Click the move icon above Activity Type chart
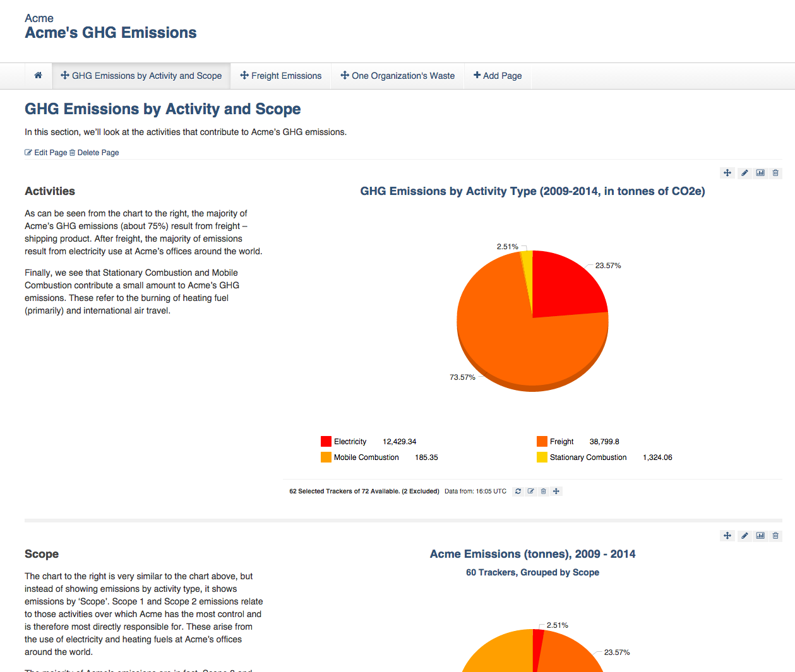Viewport: 795px width, 672px height. (x=727, y=173)
